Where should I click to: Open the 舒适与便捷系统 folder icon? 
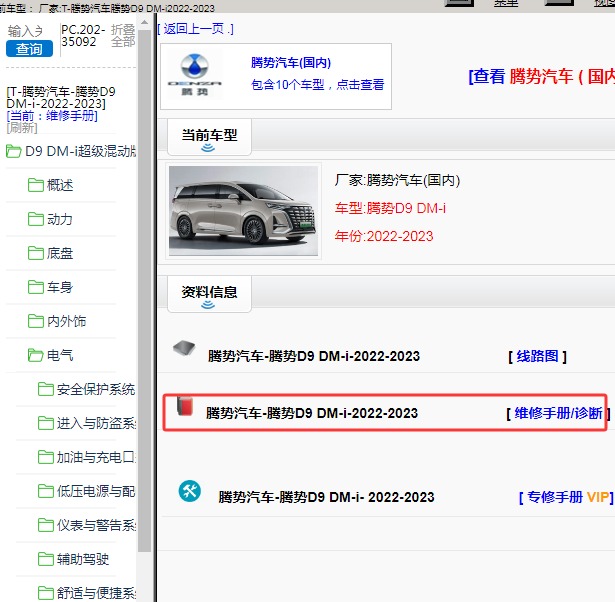coord(45,593)
